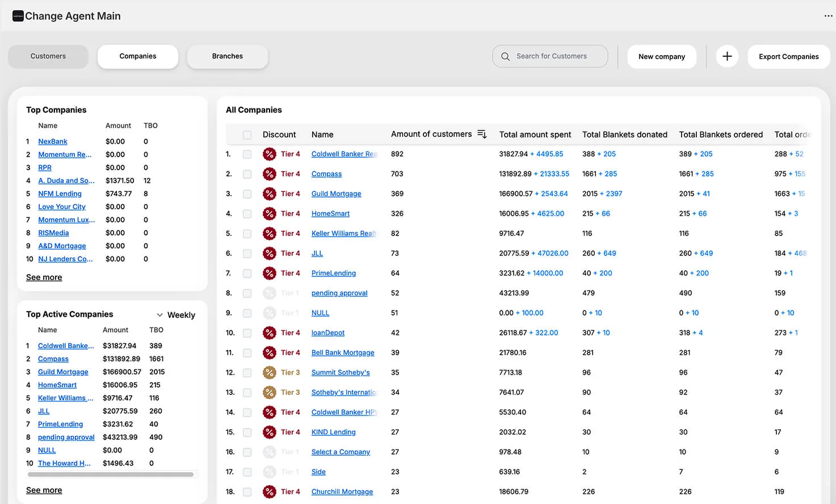
Task: Open RISMedia link in Top Companies
Action: 53,233
